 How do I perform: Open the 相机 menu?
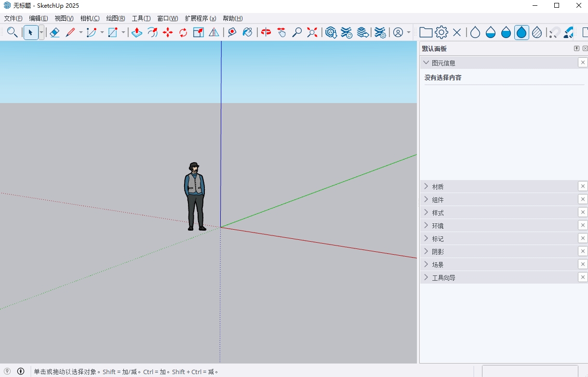click(x=89, y=18)
